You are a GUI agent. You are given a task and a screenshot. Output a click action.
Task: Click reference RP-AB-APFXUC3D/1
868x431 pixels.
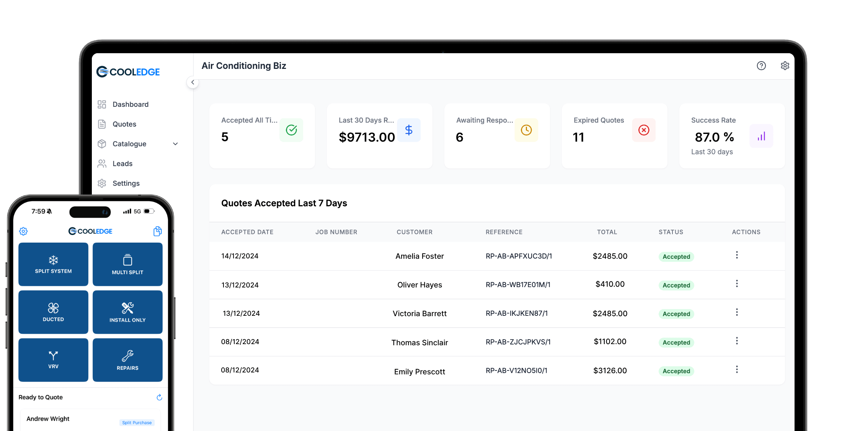519,256
